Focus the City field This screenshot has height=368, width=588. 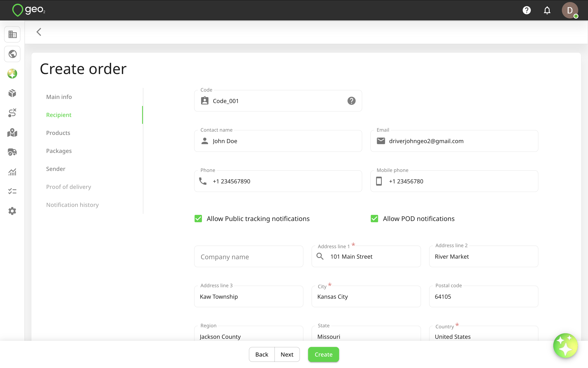pos(366,296)
